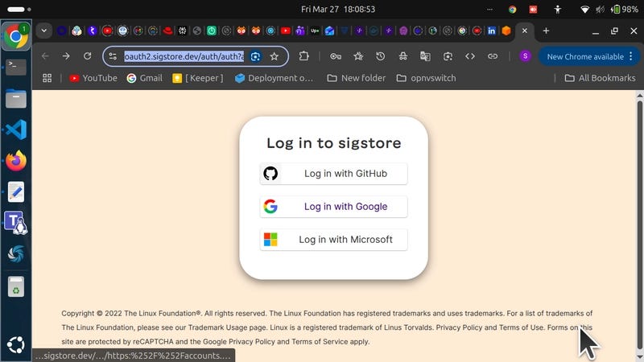
Task: Open the Trademark Usage page link
Action: pos(226,327)
